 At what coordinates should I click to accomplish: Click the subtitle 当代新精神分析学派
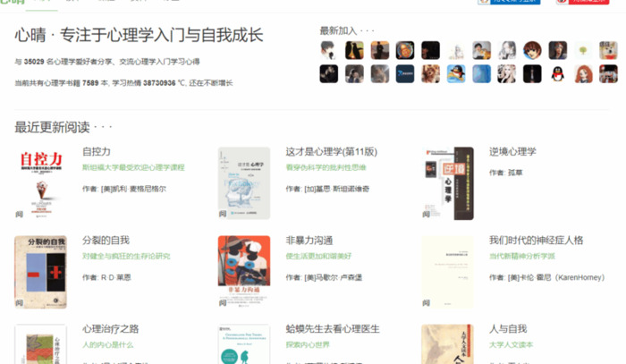pos(522,257)
